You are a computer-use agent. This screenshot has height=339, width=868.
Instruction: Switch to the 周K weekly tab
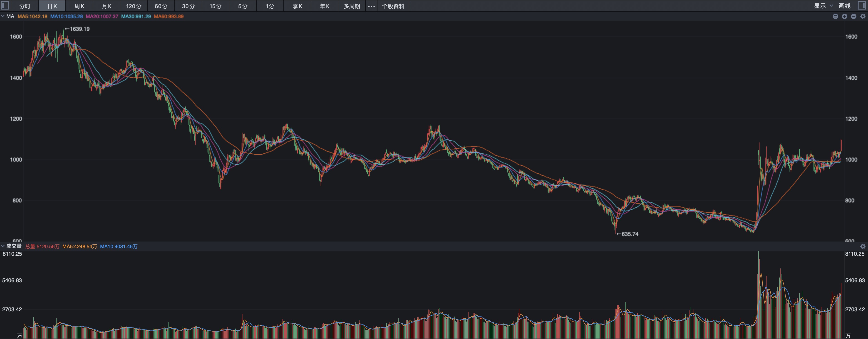pyautogui.click(x=79, y=6)
